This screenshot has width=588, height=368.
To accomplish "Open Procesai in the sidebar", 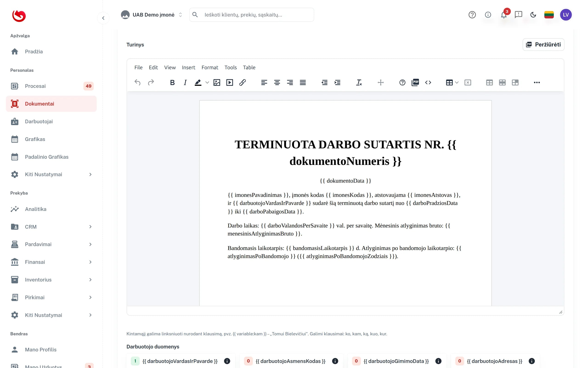I will click(x=51, y=86).
